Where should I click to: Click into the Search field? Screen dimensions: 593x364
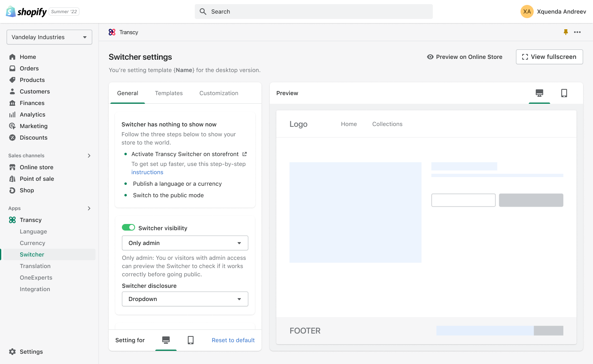click(x=314, y=12)
